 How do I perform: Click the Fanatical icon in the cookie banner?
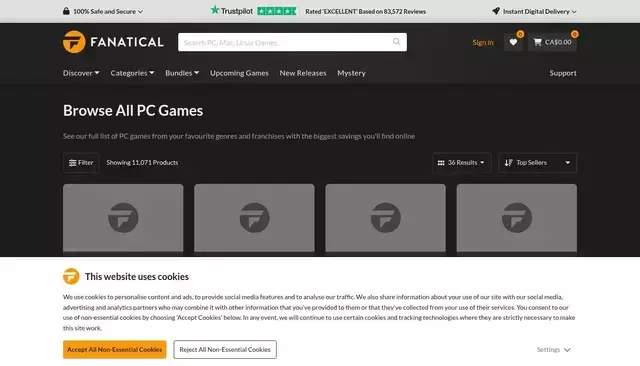[71, 276]
